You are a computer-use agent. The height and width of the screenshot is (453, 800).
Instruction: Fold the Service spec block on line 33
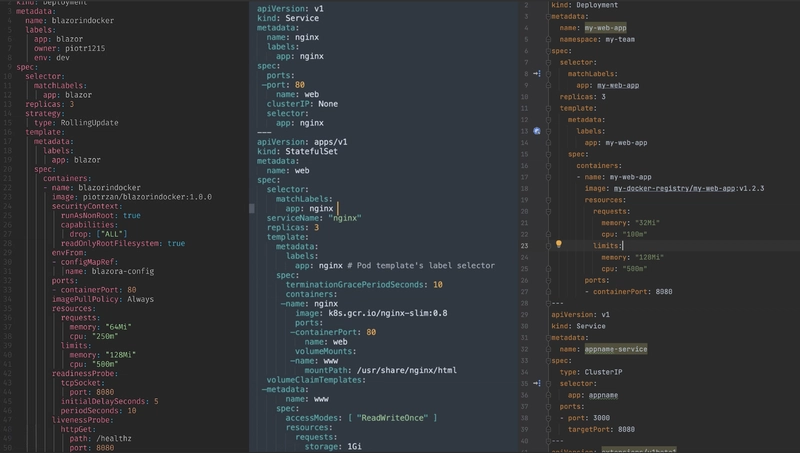click(x=548, y=361)
